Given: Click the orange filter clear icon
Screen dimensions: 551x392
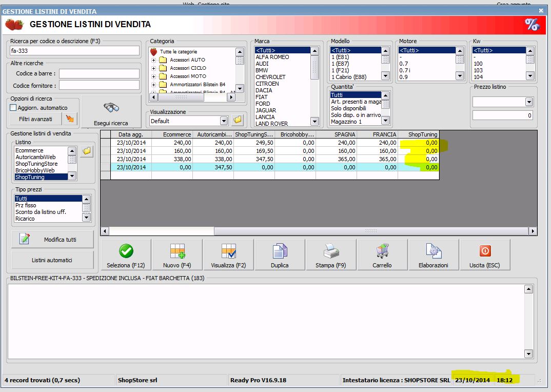Looking at the screenshot, I should [x=70, y=119].
